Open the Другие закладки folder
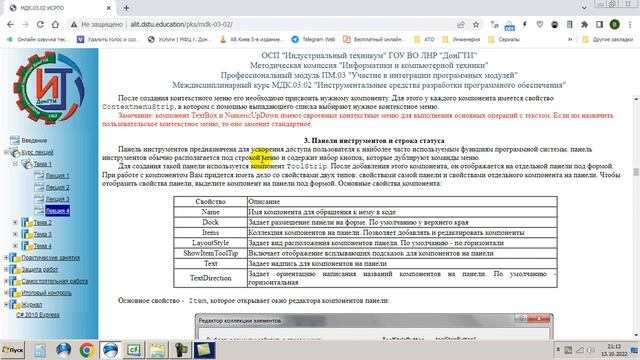 coord(607,40)
